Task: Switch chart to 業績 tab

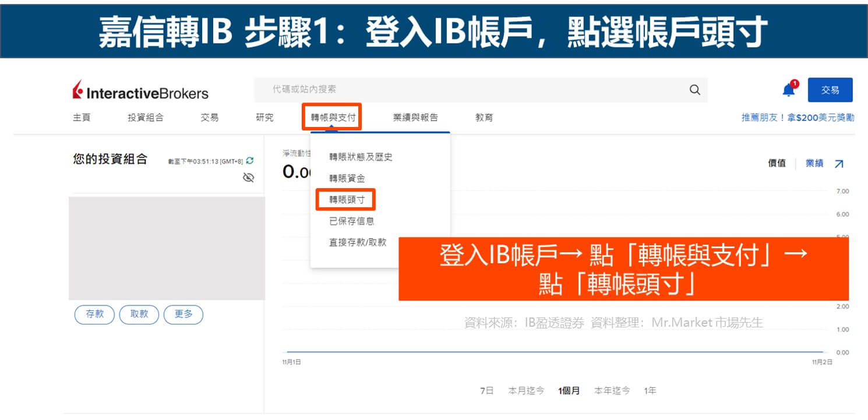Action: [814, 164]
